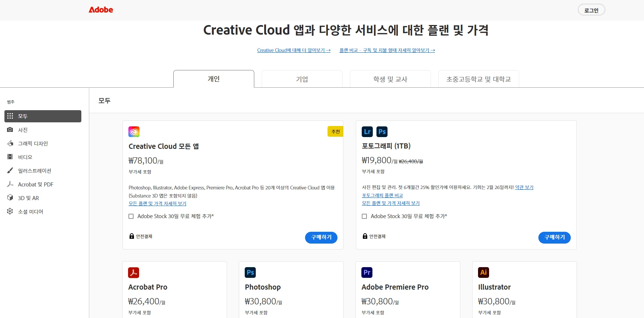Select the 그래픽 디자인 category
644x318 pixels.
coord(43,143)
